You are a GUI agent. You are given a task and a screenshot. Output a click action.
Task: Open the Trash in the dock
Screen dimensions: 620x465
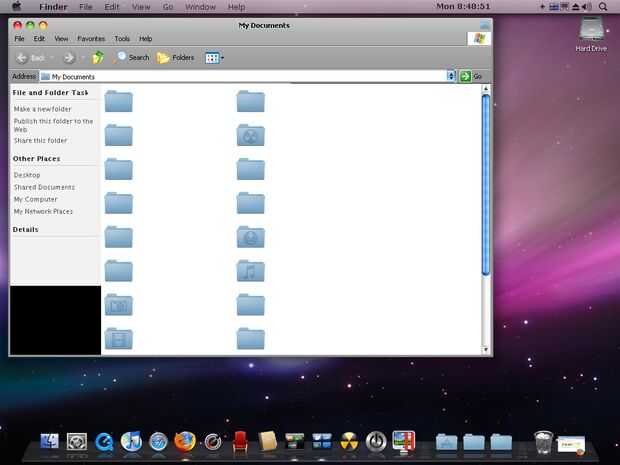tap(544, 442)
